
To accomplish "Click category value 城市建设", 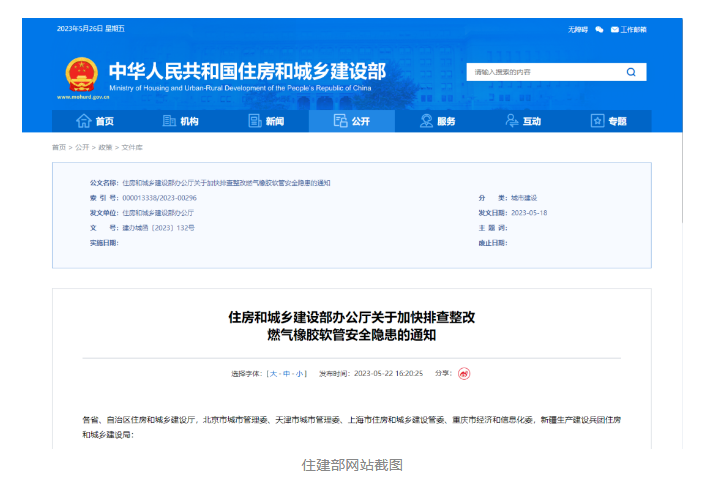I will [x=524, y=198].
